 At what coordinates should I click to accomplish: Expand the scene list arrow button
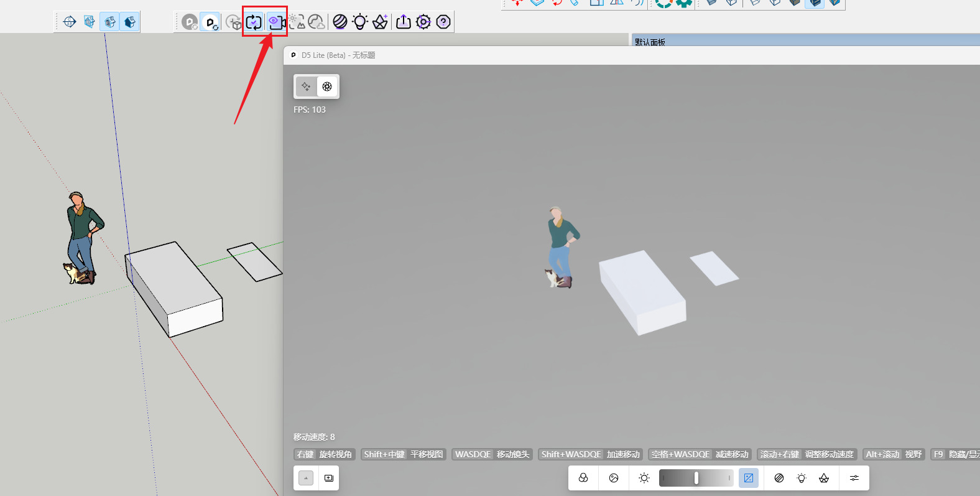[306, 478]
